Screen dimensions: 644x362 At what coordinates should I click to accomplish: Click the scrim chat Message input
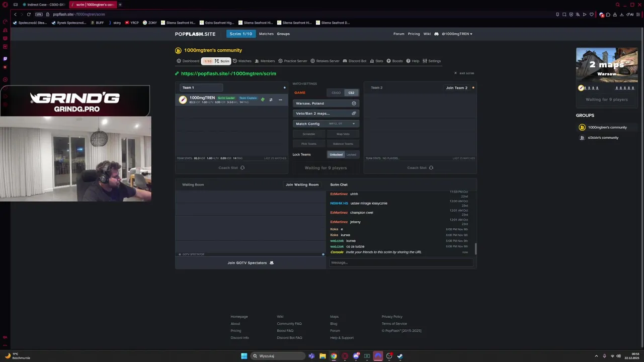pos(401,262)
